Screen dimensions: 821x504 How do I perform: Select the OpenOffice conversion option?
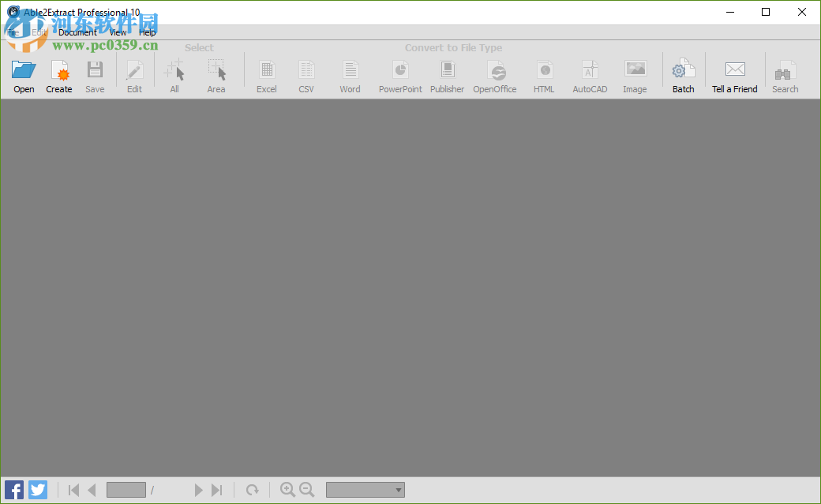[494, 75]
